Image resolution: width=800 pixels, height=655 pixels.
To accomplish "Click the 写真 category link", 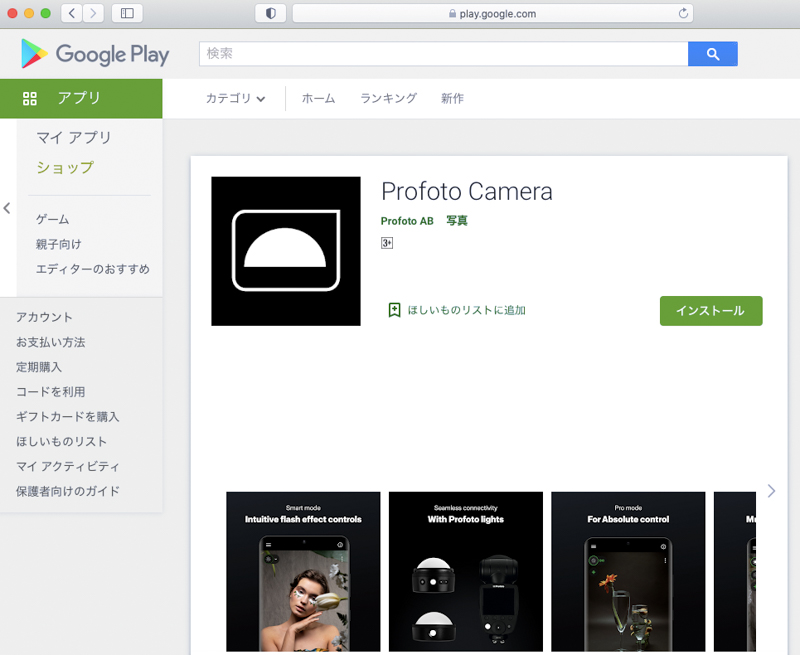I will 457,221.
